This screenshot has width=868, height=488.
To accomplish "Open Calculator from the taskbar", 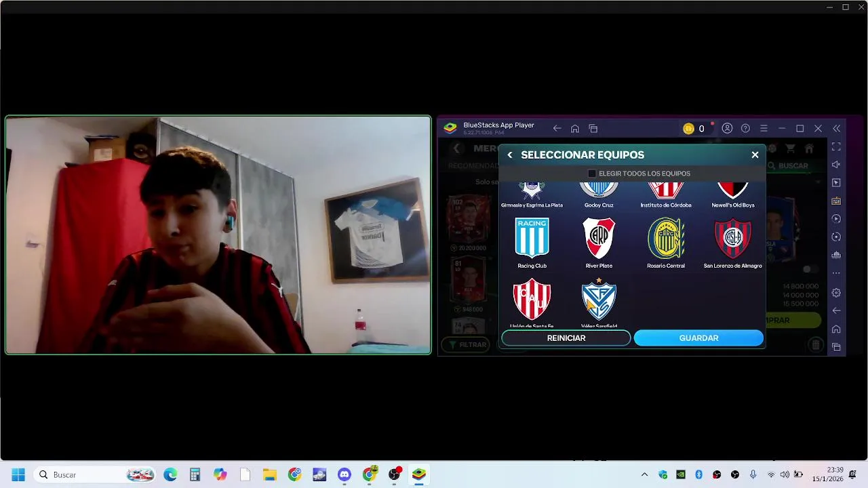I will (x=195, y=474).
